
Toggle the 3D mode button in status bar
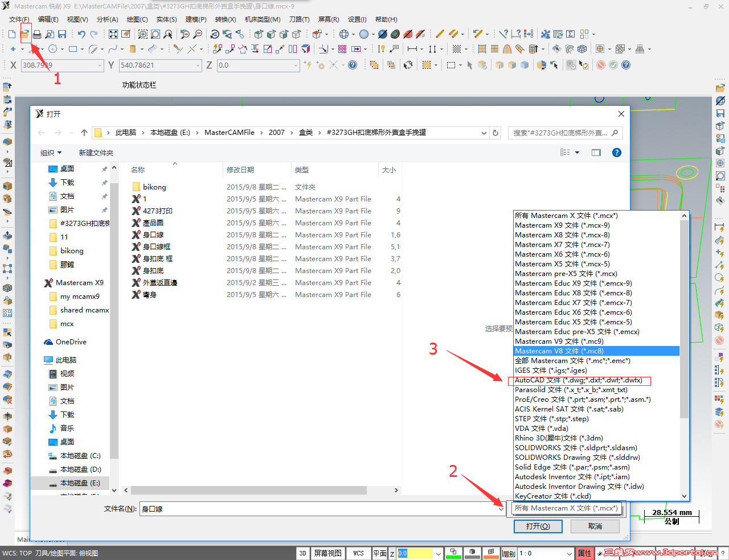coord(302,553)
